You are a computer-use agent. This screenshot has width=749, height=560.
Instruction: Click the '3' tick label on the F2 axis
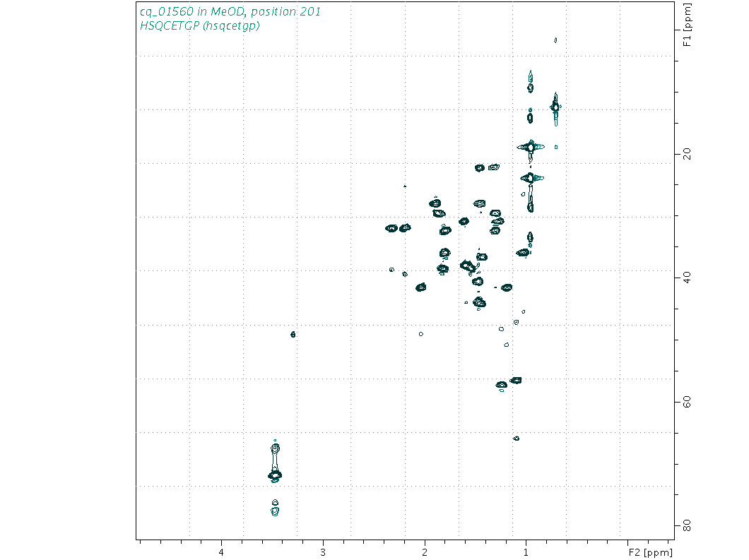click(323, 552)
